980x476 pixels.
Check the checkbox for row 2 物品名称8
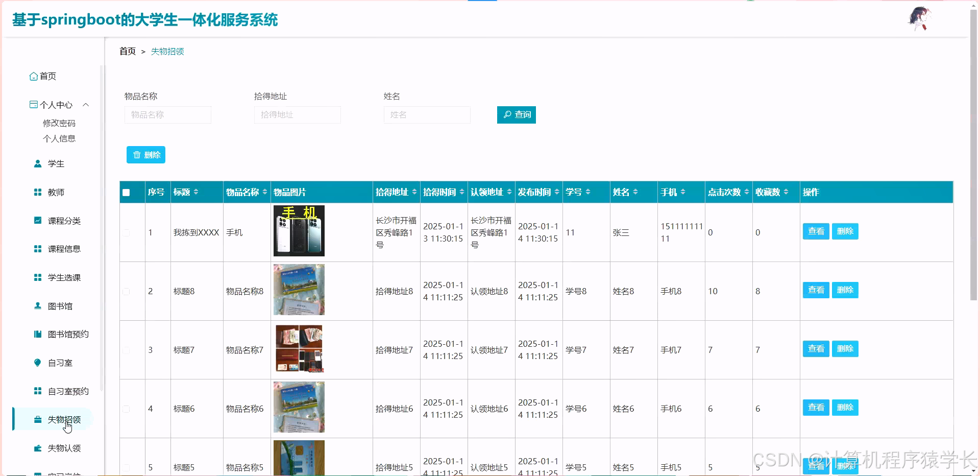click(x=126, y=291)
